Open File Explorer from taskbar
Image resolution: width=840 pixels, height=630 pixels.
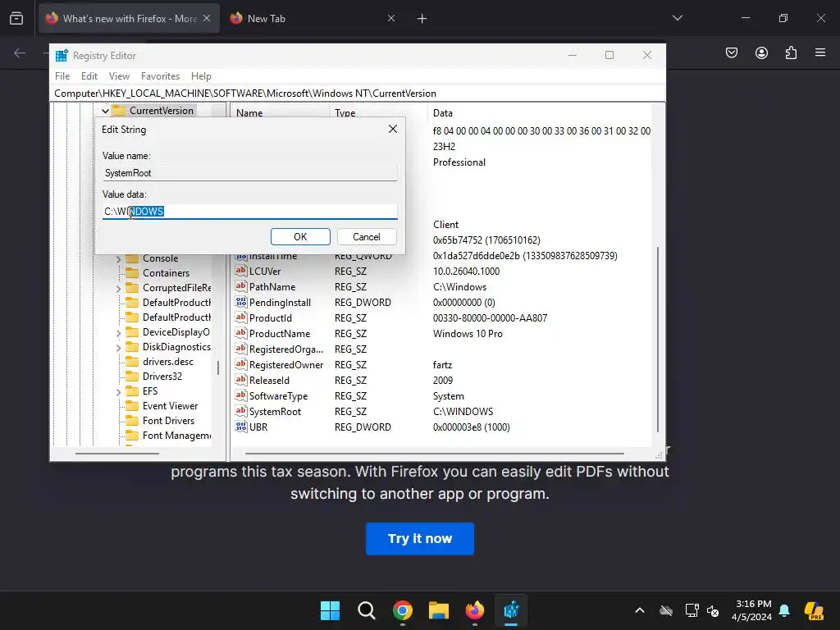[x=438, y=610]
